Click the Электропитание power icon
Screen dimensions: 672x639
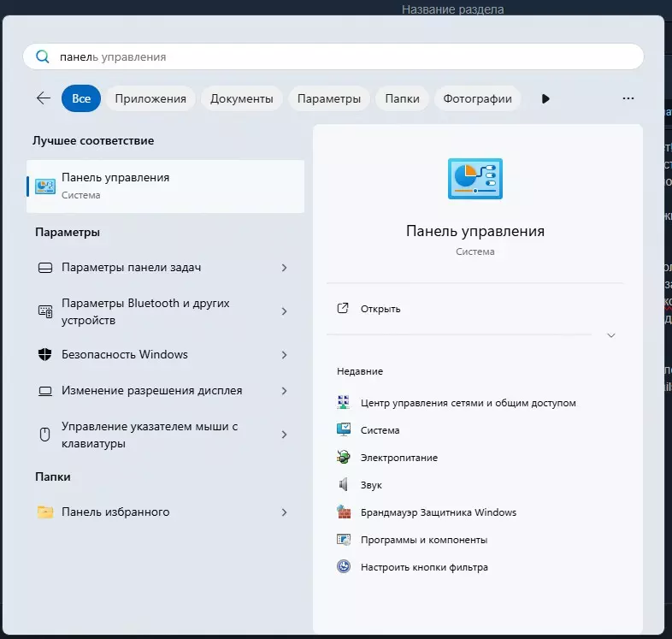pos(344,457)
